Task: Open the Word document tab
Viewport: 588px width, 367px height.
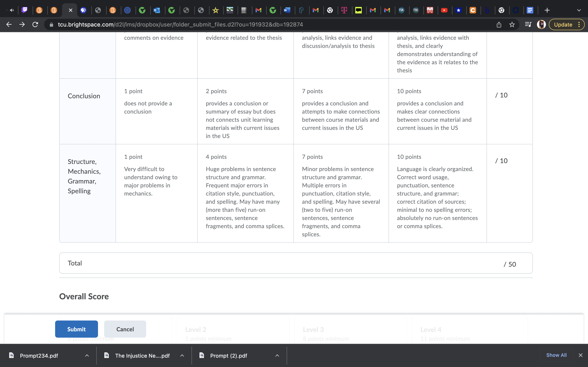Action: coord(287,10)
